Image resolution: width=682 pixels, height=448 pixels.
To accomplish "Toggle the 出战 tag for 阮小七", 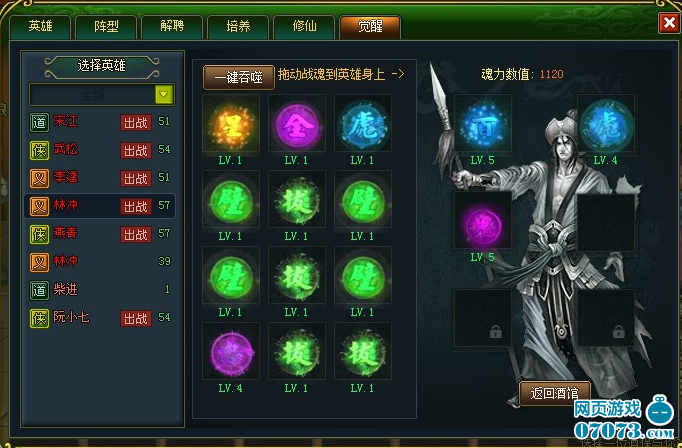I will click(x=136, y=318).
